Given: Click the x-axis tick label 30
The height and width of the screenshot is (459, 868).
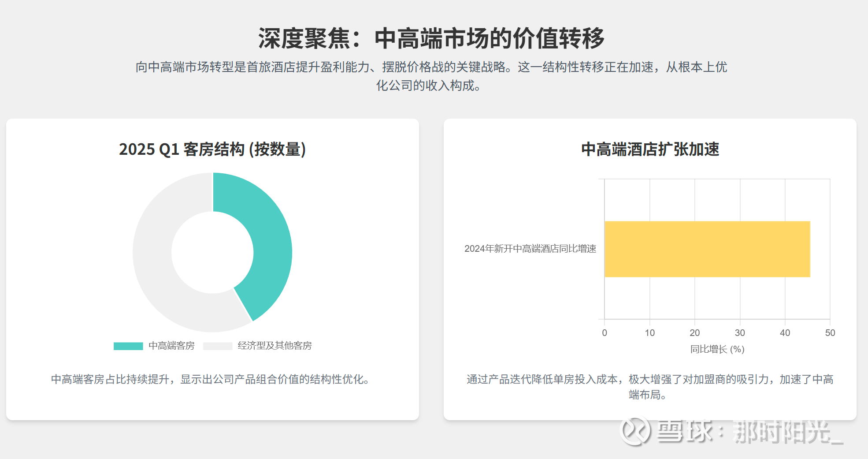Looking at the screenshot, I should [x=740, y=333].
